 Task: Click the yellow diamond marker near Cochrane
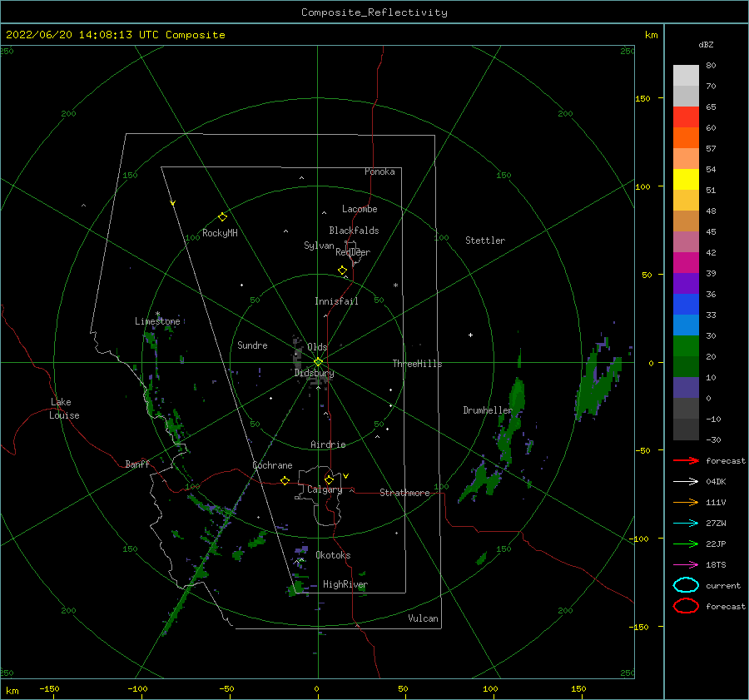coord(285,480)
